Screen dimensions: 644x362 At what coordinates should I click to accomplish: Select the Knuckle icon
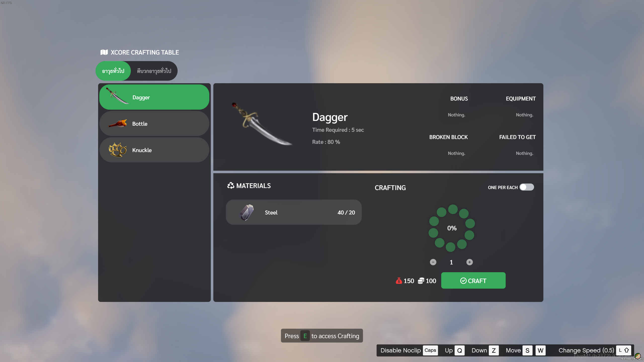pos(117,150)
